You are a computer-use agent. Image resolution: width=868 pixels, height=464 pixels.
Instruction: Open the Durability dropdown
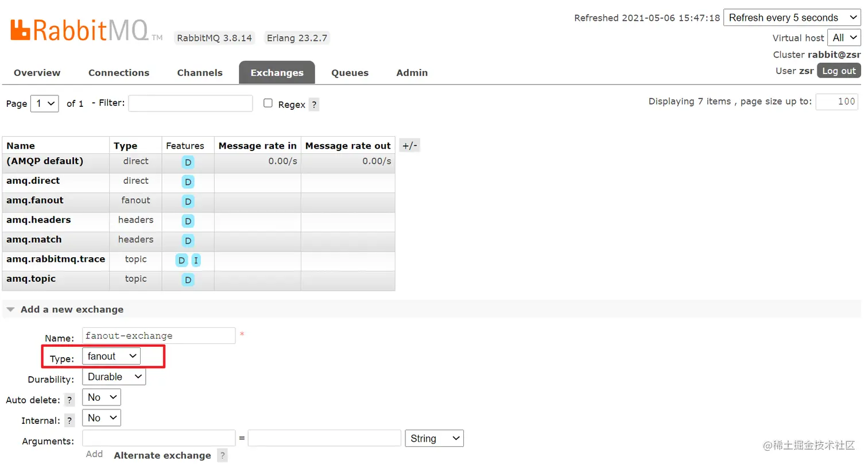click(x=114, y=377)
